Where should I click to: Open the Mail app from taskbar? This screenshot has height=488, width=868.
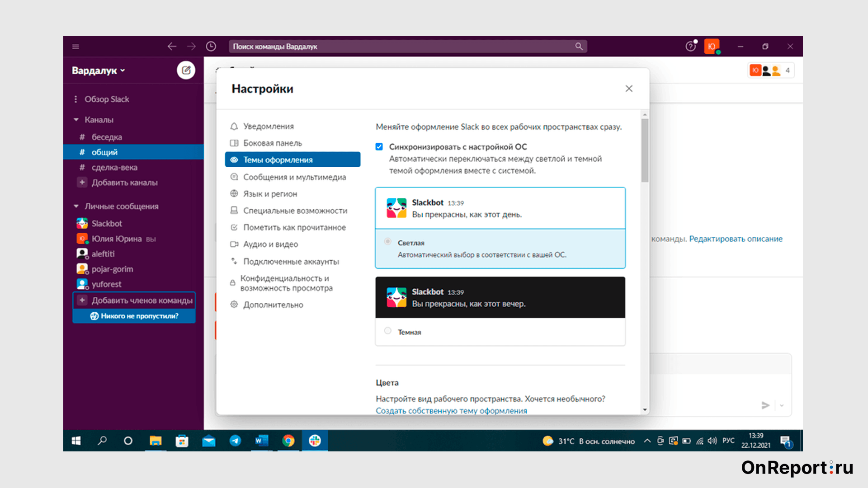point(208,441)
